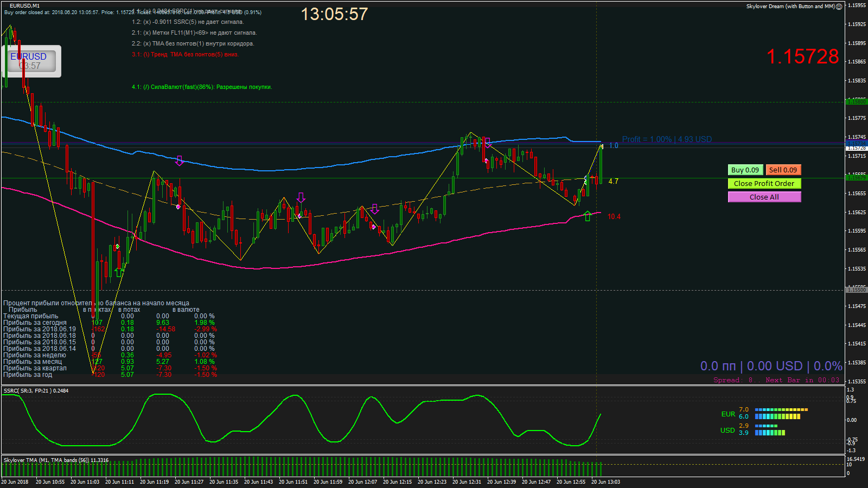Click the green 1.15800 price axis tag
868x488 pixels.
click(857, 101)
